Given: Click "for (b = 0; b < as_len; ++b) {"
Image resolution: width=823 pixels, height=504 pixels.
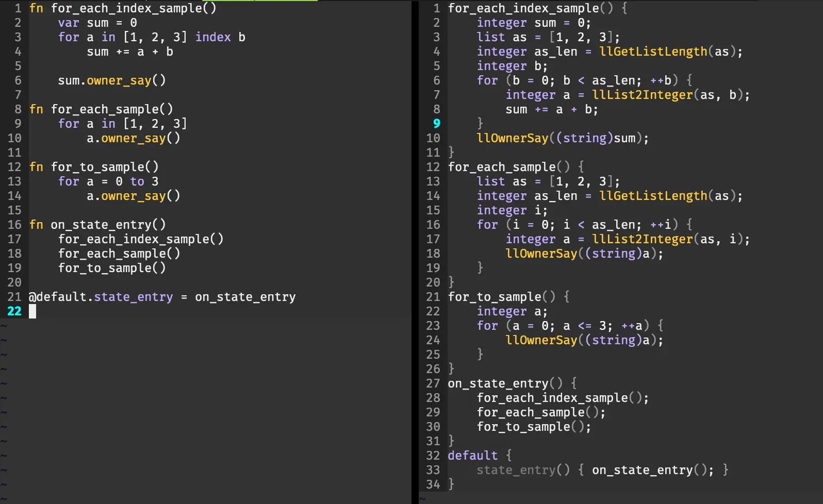Looking at the screenshot, I should tap(585, 80).
